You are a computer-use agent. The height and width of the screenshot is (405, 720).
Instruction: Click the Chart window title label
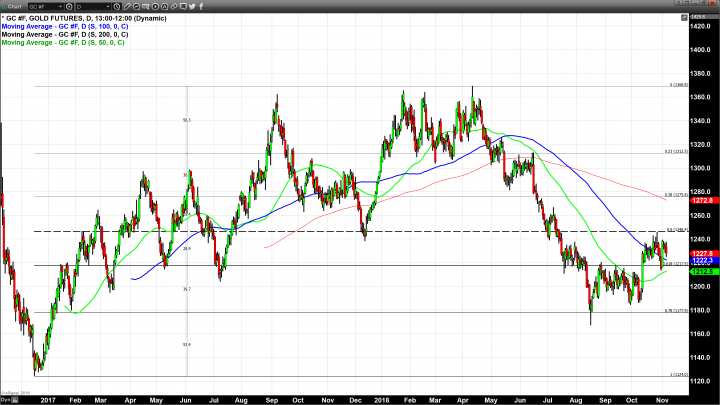[x=13, y=6]
